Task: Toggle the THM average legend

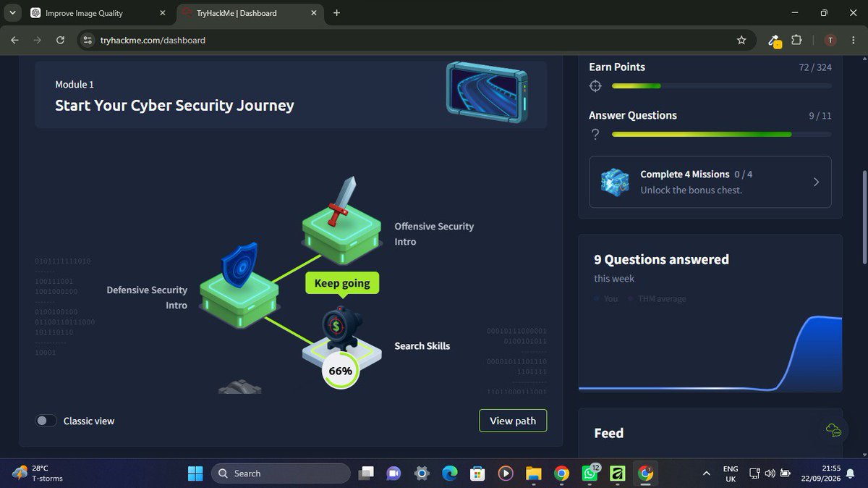Action: (658, 299)
